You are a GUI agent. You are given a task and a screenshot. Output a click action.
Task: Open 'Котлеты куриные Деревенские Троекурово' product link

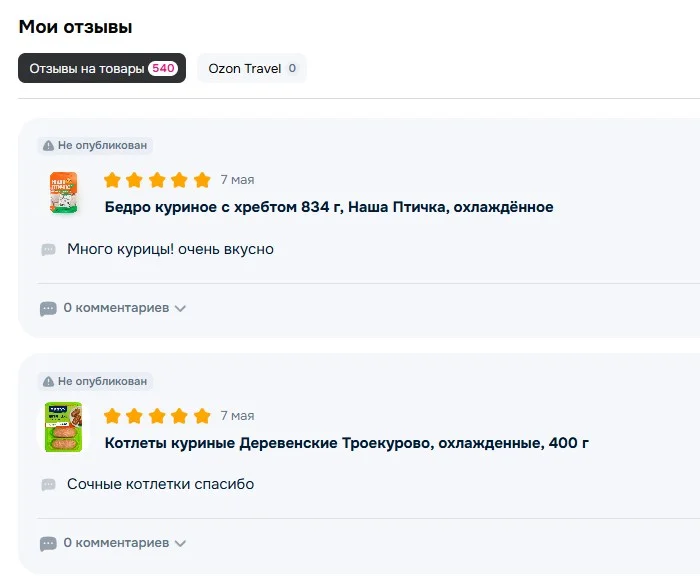tap(346, 443)
